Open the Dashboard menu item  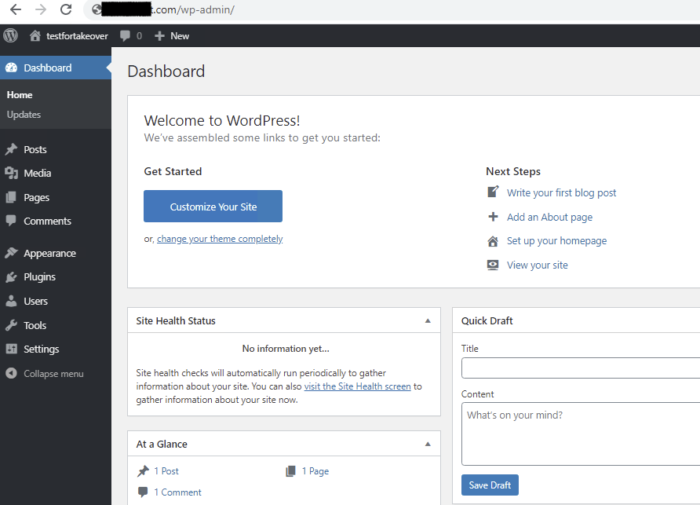tap(55, 68)
